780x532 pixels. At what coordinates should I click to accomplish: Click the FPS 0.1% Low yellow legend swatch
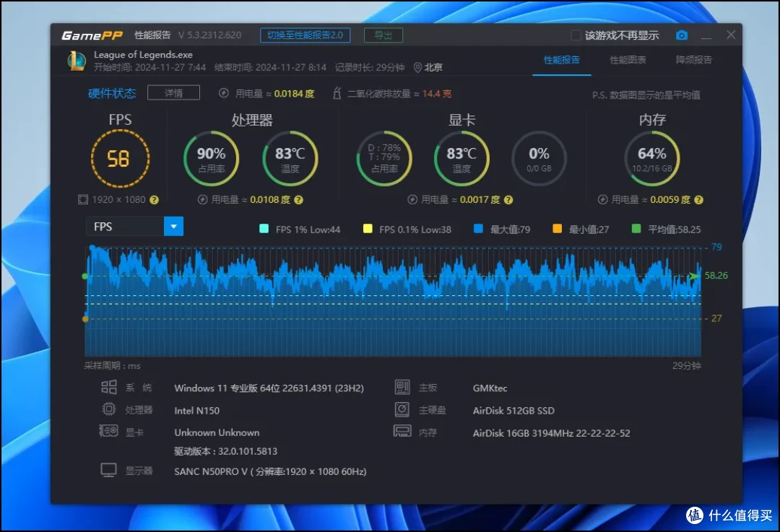click(368, 229)
